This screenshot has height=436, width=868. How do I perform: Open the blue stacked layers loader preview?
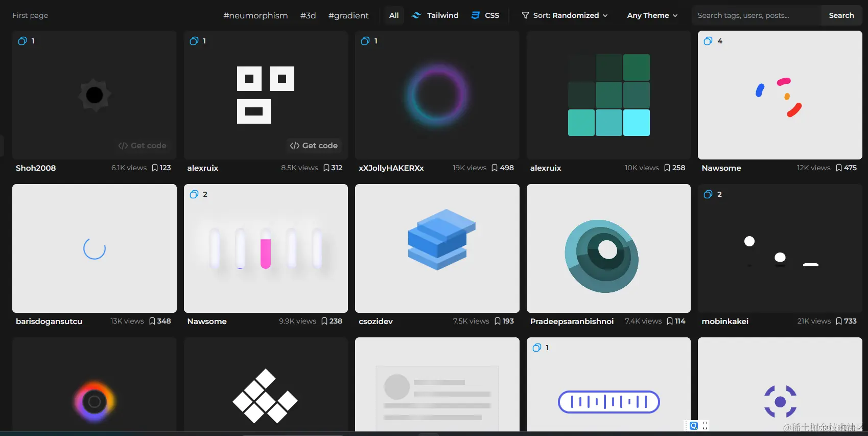[x=437, y=248]
